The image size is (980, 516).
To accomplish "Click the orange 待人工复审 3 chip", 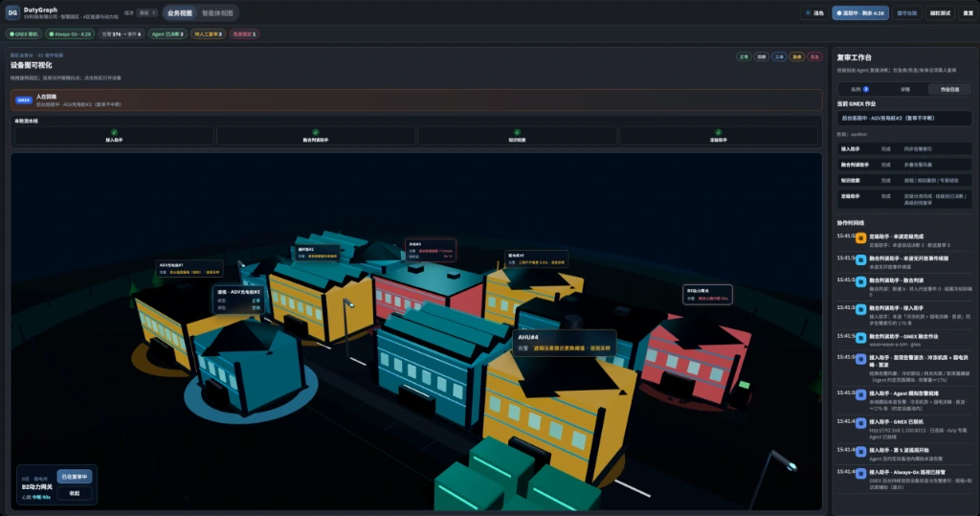I will 208,34.
